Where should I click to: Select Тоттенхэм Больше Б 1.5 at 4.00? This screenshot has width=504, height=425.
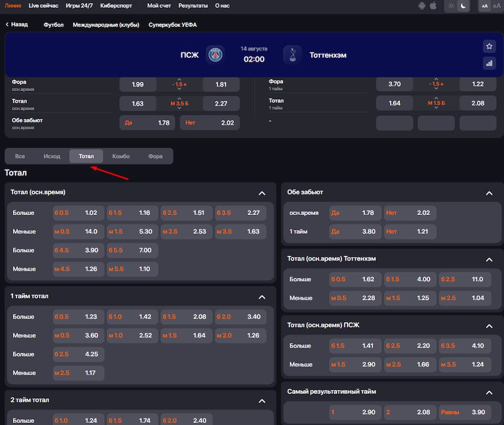tap(410, 279)
